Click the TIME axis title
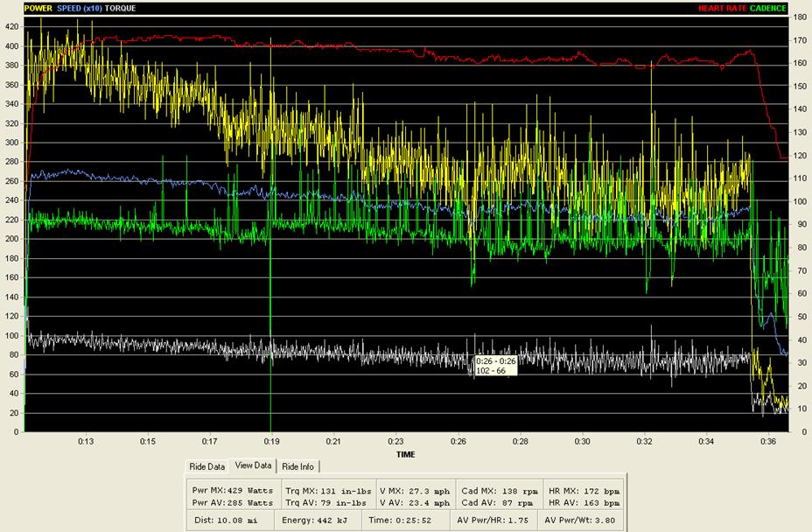Image resolution: width=812 pixels, height=532 pixels. 405,454
